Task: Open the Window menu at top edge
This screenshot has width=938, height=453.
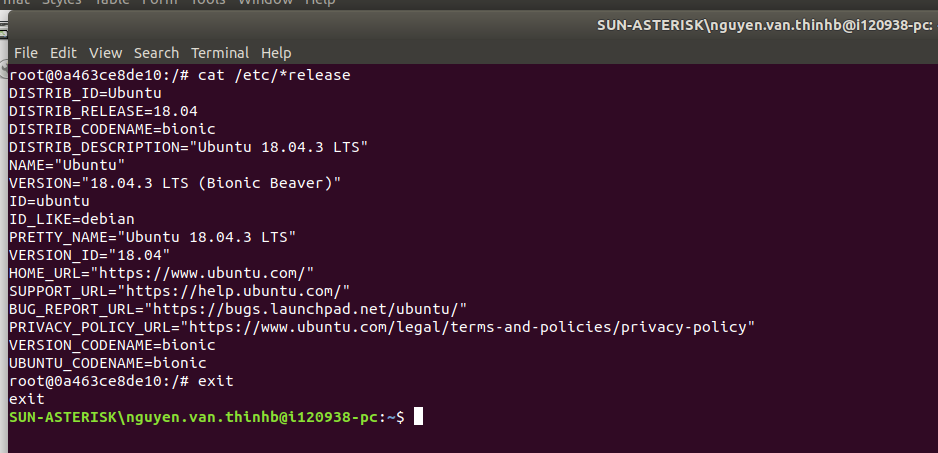Action: [265, 3]
